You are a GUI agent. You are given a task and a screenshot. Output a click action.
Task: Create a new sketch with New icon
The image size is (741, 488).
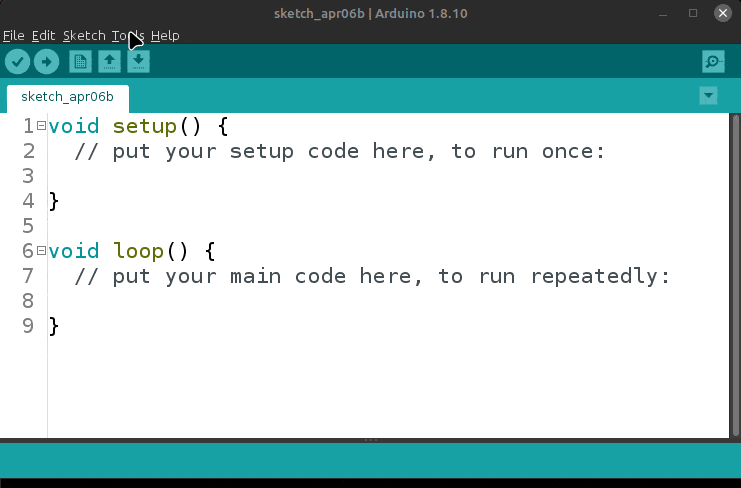click(x=80, y=62)
